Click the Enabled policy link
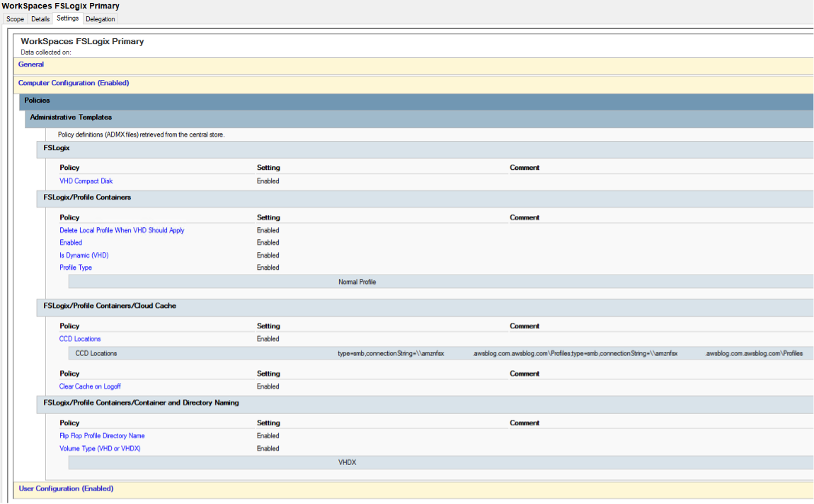Viewport: 814px width, 504px height. [x=70, y=242]
